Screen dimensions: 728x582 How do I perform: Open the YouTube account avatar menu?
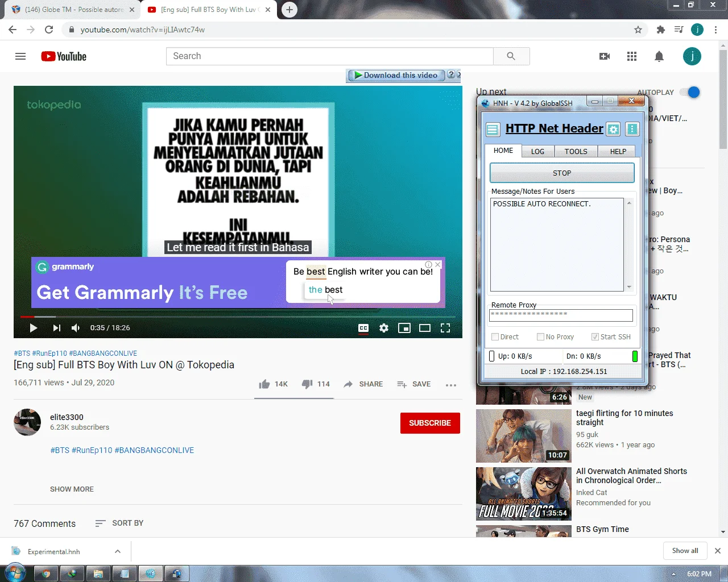[692, 56]
